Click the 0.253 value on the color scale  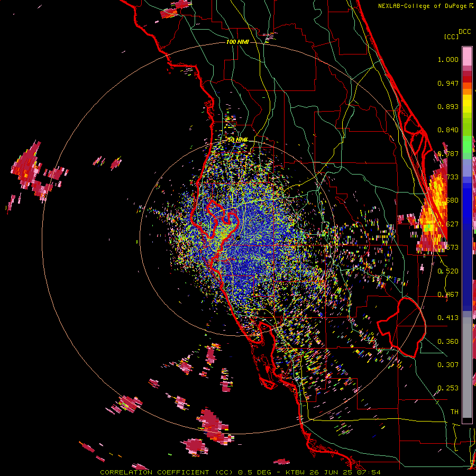(x=448, y=388)
